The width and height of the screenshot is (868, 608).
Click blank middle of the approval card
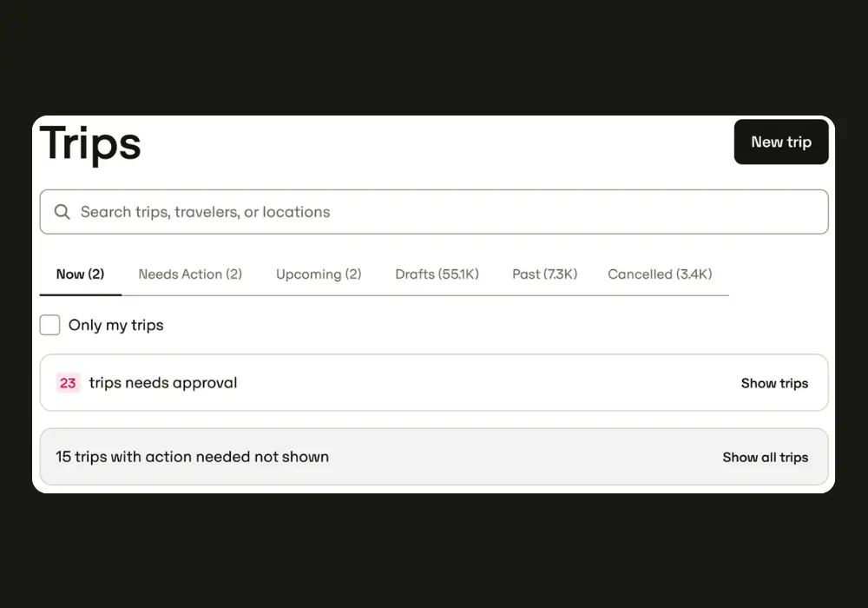[x=486, y=383]
